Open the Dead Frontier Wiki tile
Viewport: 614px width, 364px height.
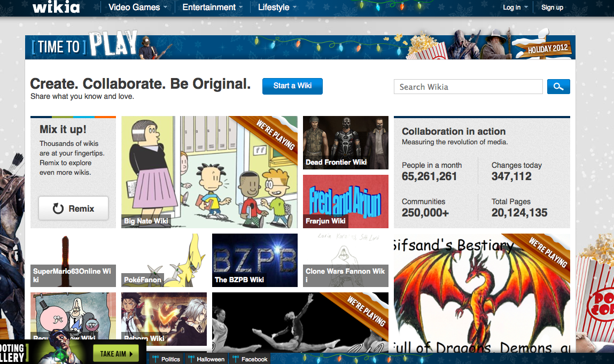(x=346, y=143)
